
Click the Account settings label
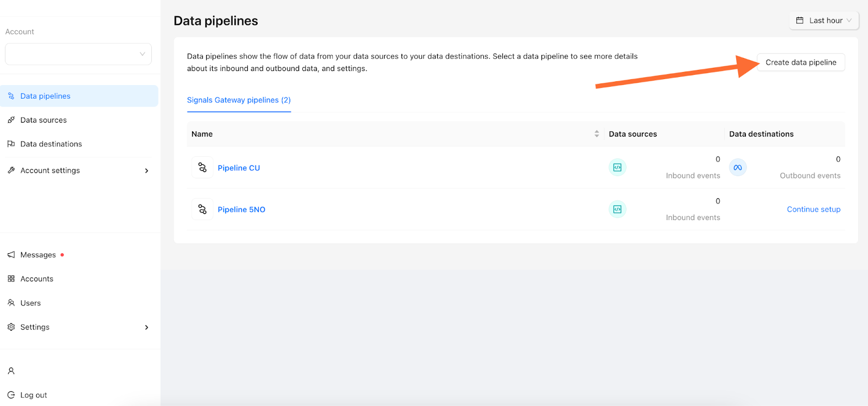pyautogui.click(x=50, y=170)
